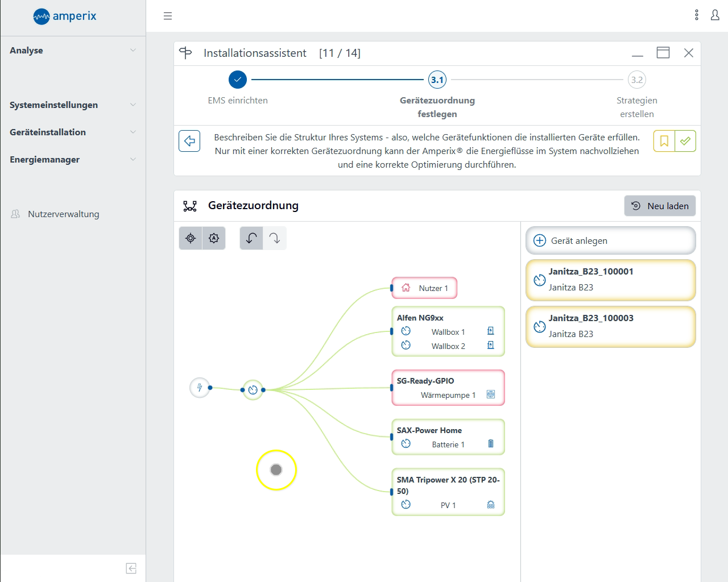Expand the Energiemanager menu

point(73,159)
